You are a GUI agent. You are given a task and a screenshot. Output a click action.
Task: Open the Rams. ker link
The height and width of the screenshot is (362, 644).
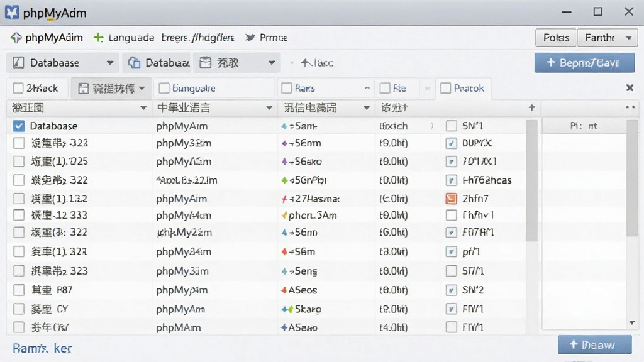pyautogui.click(x=42, y=348)
